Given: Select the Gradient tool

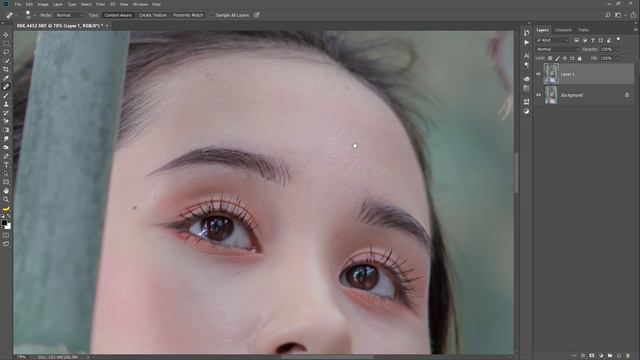Looking at the screenshot, I should point(6,130).
